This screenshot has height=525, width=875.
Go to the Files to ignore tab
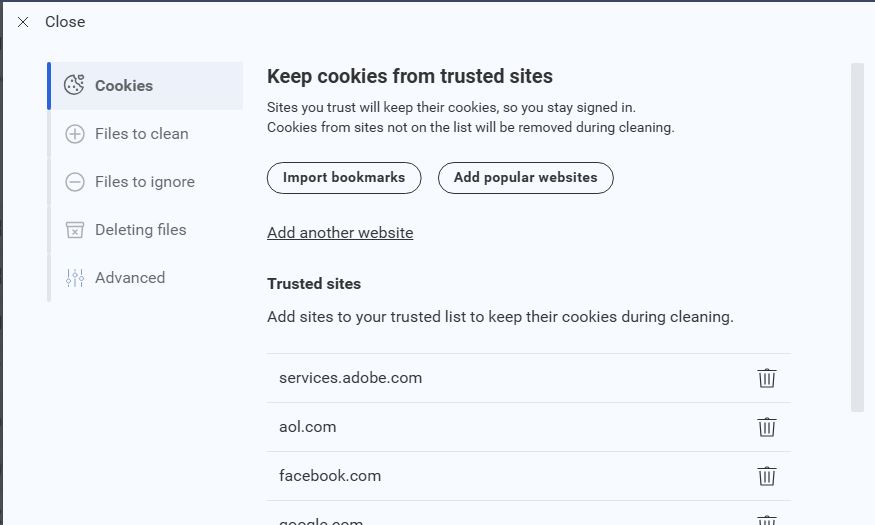click(144, 182)
